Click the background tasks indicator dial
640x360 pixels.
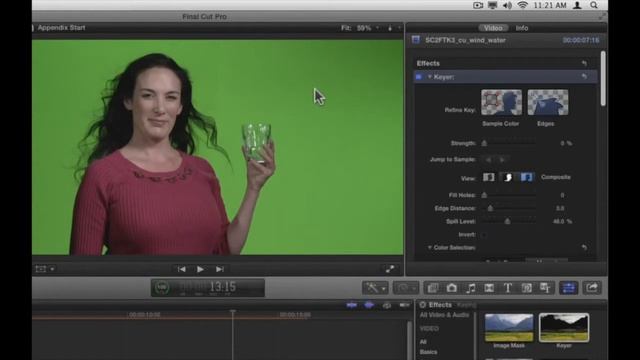coord(162,288)
